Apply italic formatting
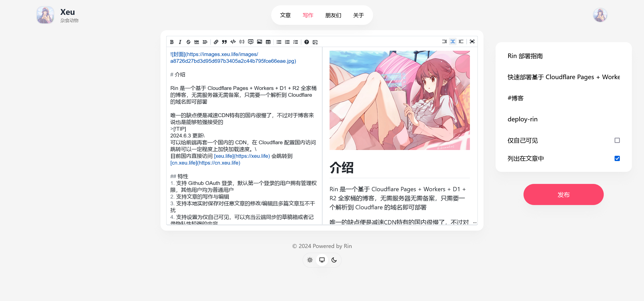 click(180, 42)
